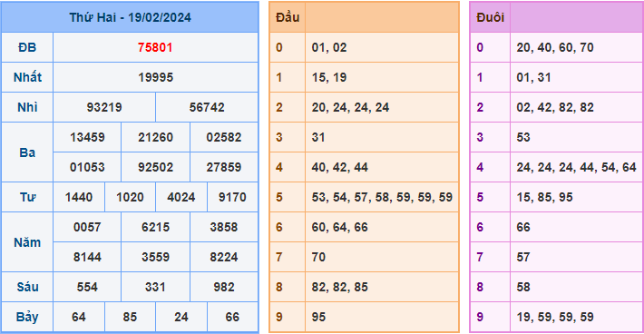Viewport: 644px width, 334px height.
Task: Select Đầu values 53, 54, 57, 58, 59, 59, 59
Action: click(x=382, y=197)
